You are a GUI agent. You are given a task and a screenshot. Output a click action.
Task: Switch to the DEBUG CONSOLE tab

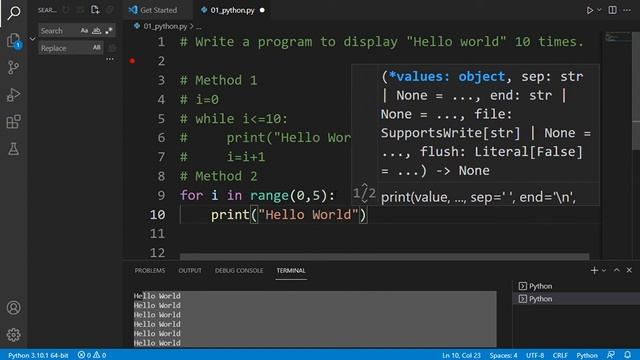pos(239,270)
